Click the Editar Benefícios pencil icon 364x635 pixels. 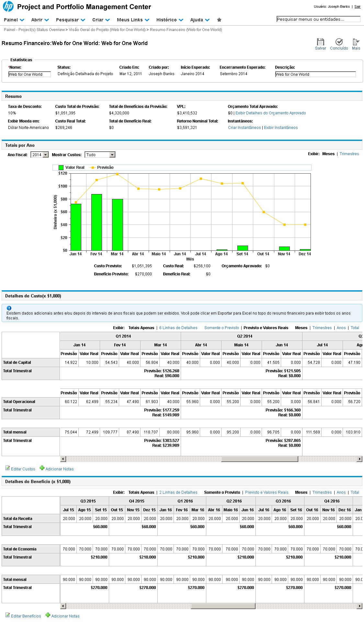[7, 615]
